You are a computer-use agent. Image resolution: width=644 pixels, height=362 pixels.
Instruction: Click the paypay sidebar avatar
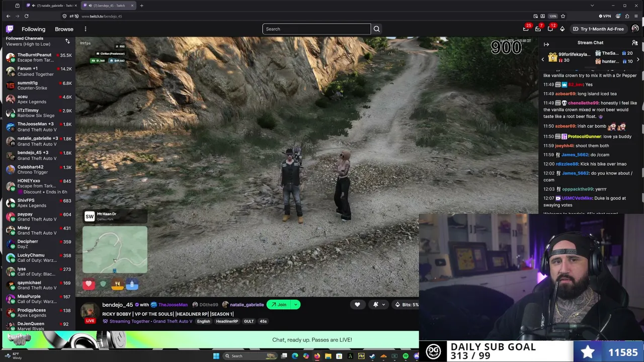click(10, 217)
